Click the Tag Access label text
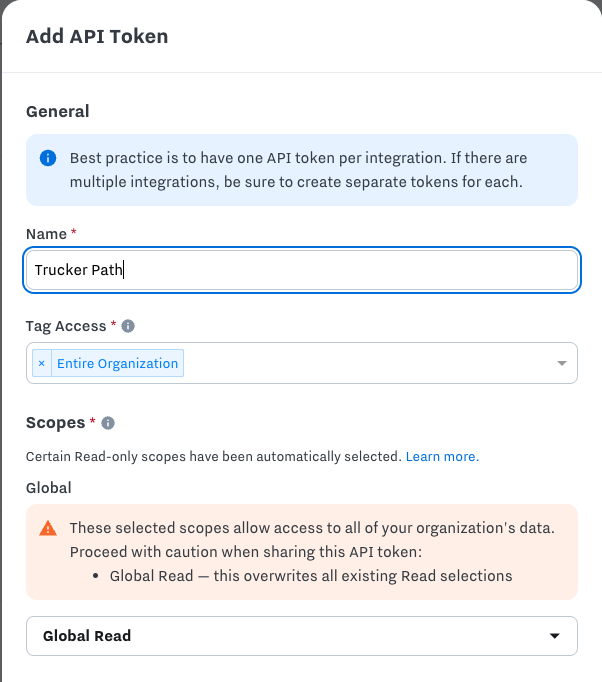This screenshot has width=602, height=682. 65,326
